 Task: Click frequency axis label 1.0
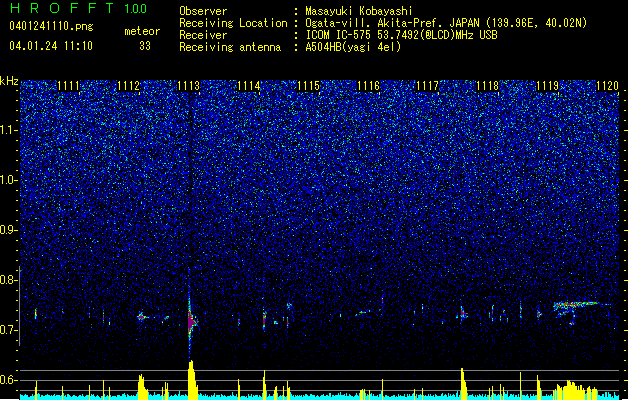coord(9,180)
